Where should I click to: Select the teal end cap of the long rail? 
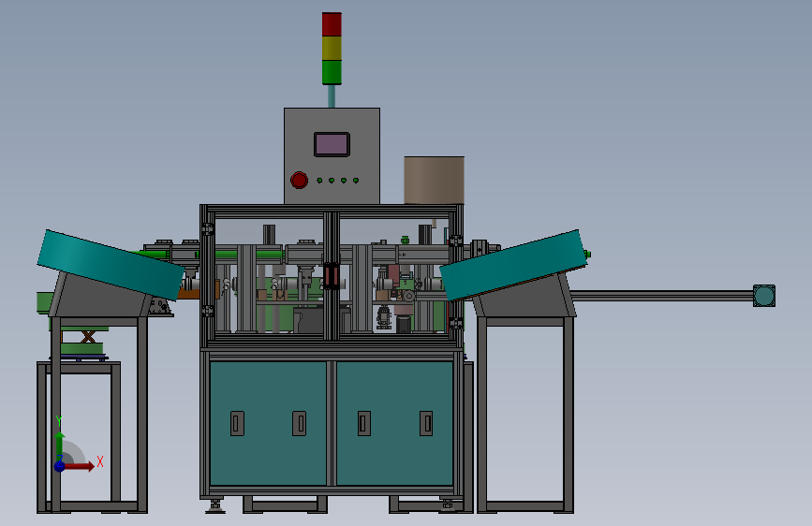pyautogui.click(x=764, y=296)
